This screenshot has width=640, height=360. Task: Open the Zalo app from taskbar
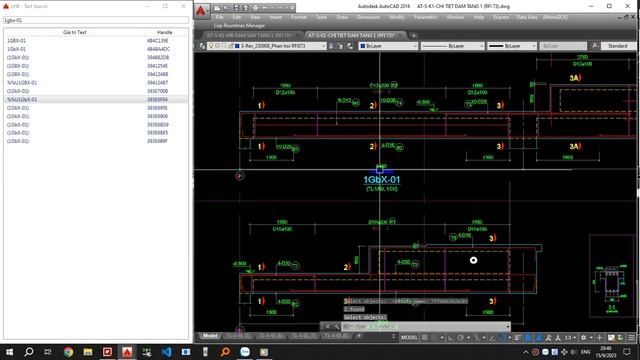tap(245, 352)
